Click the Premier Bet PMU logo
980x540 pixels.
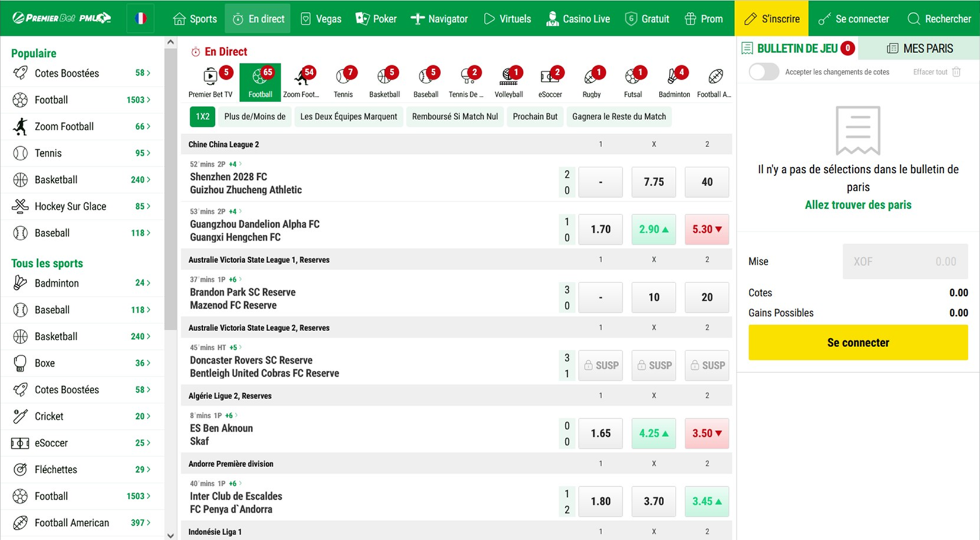[x=62, y=18]
